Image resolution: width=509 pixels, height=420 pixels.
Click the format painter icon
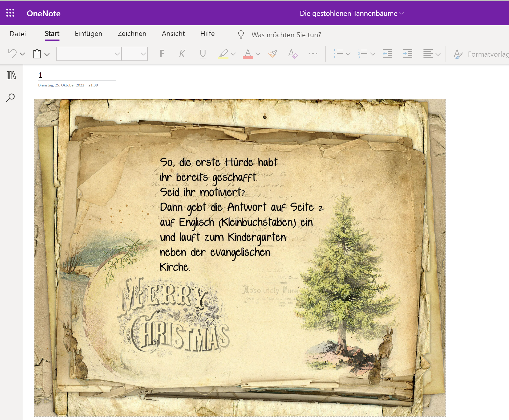point(273,54)
